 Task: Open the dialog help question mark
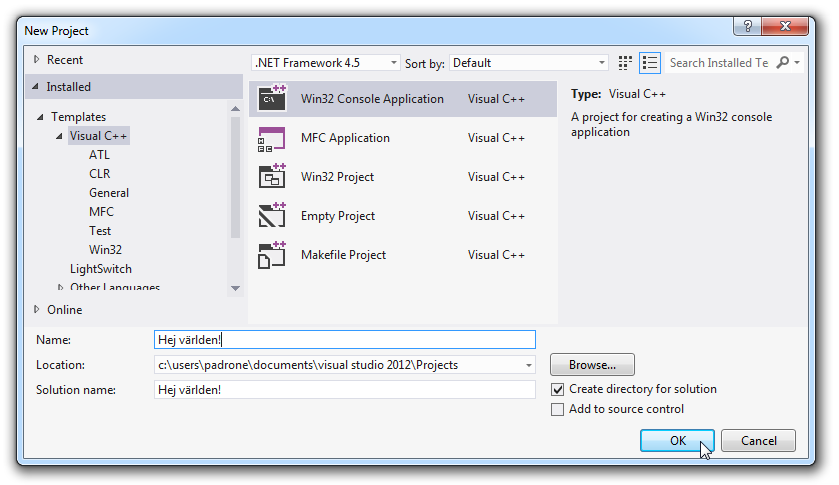[x=748, y=26]
